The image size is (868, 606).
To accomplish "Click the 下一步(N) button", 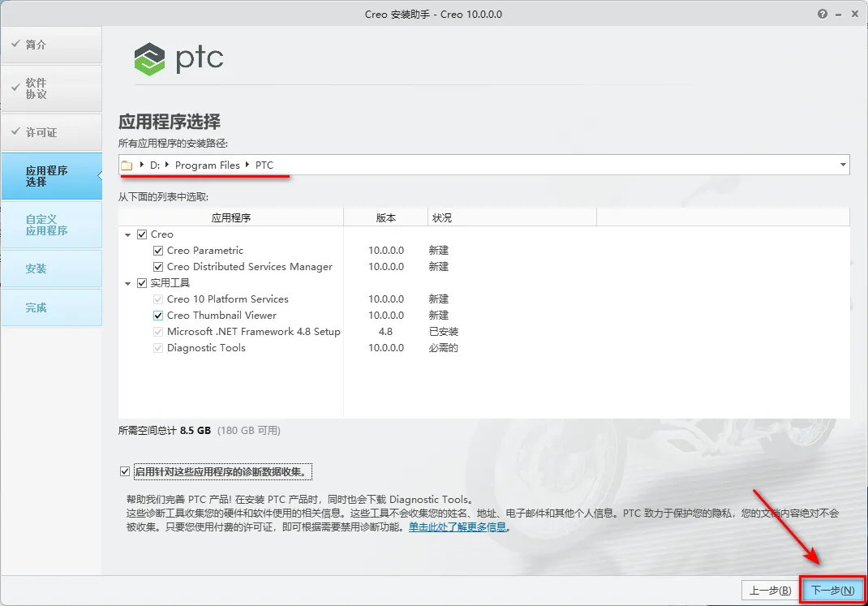I will (x=832, y=591).
